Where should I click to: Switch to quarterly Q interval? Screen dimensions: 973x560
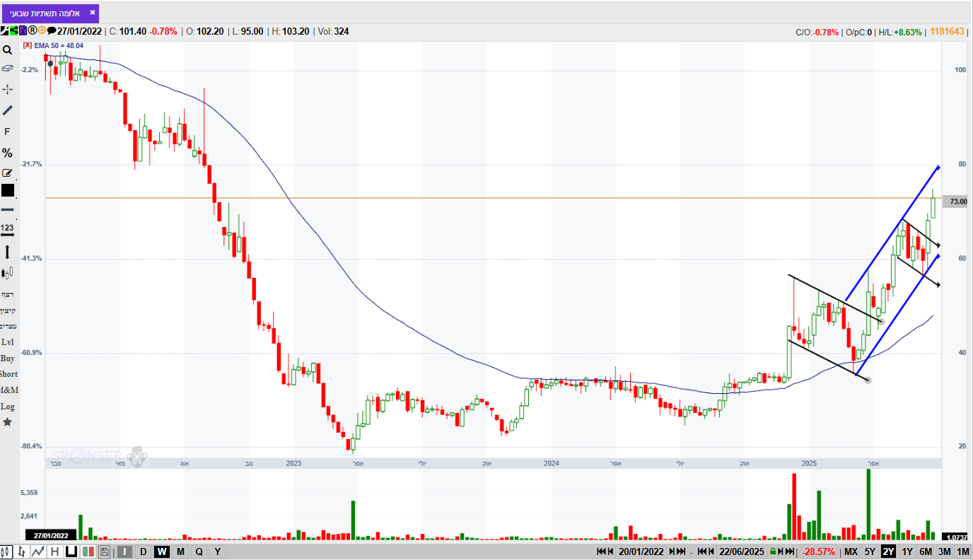coord(199,552)
